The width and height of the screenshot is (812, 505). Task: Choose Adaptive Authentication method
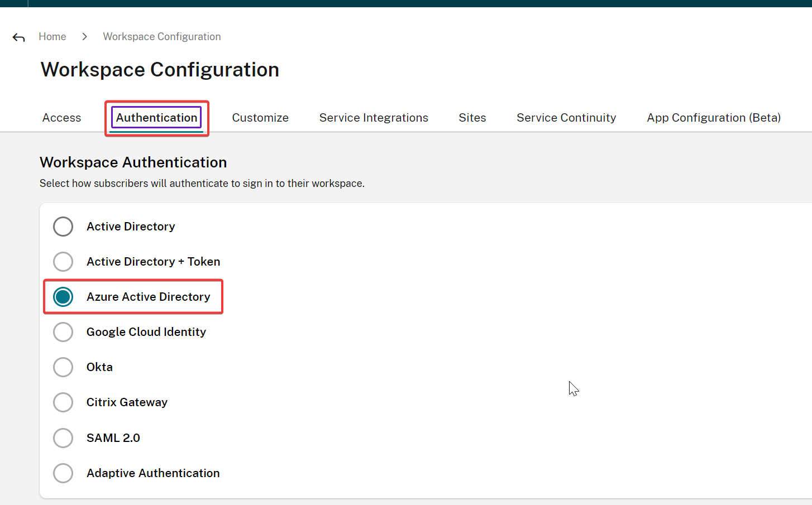click(x=63, y=473)
